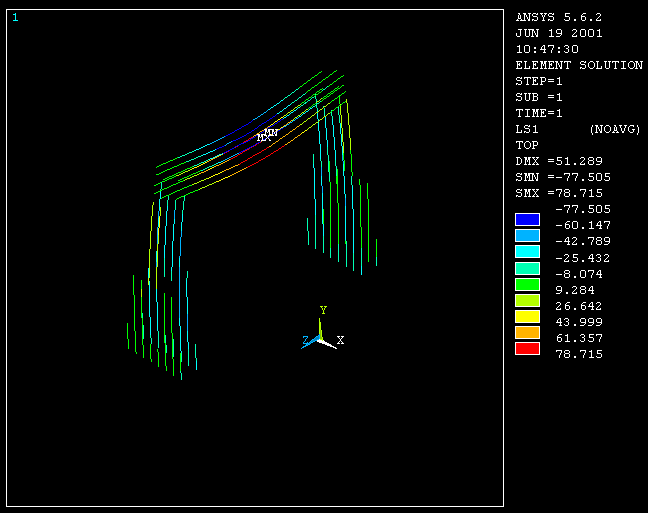Click the MX maximum stress marker
Image resolution: width=648 pixels, height=513 pixels.
click(x=263, y=137)
